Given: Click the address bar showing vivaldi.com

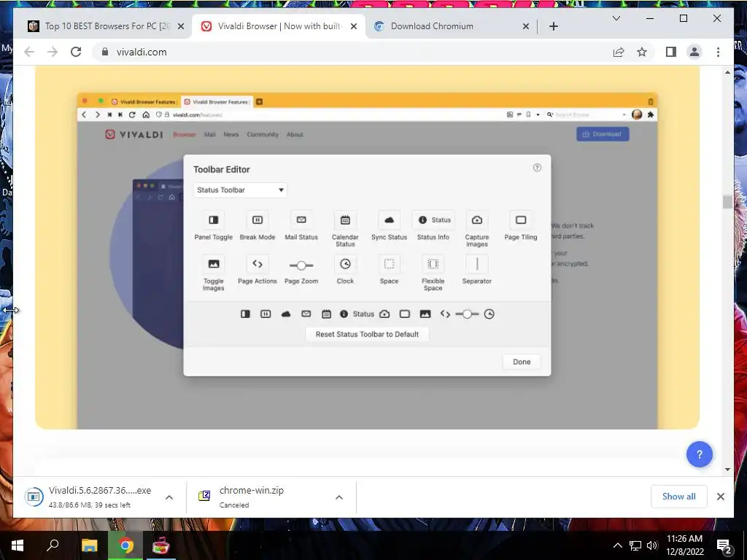Looking at the screenshot, I should (x=352, y=52).
